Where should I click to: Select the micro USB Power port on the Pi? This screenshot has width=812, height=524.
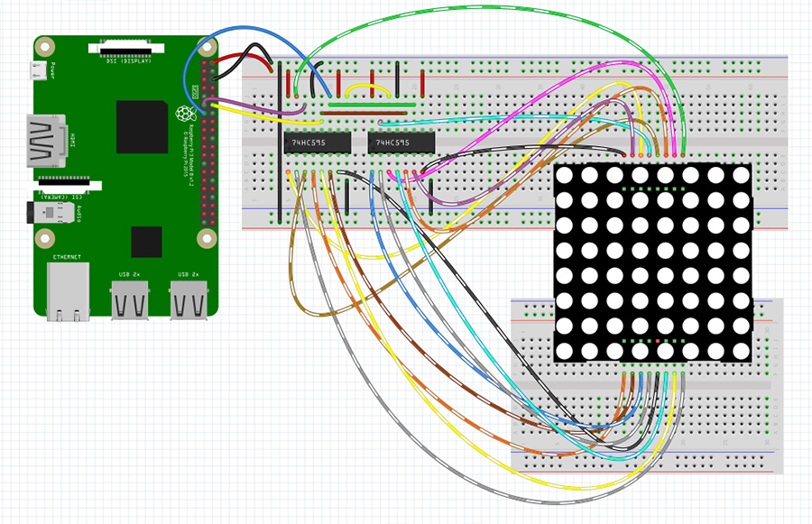(x=37, y=70)
